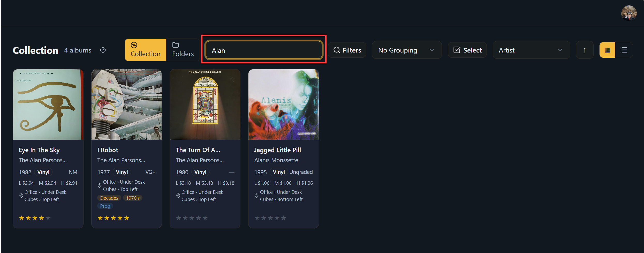644x253 pixels.
Task: Click the I Robot title
Action: pyautogui.click(x=108, y=150)
